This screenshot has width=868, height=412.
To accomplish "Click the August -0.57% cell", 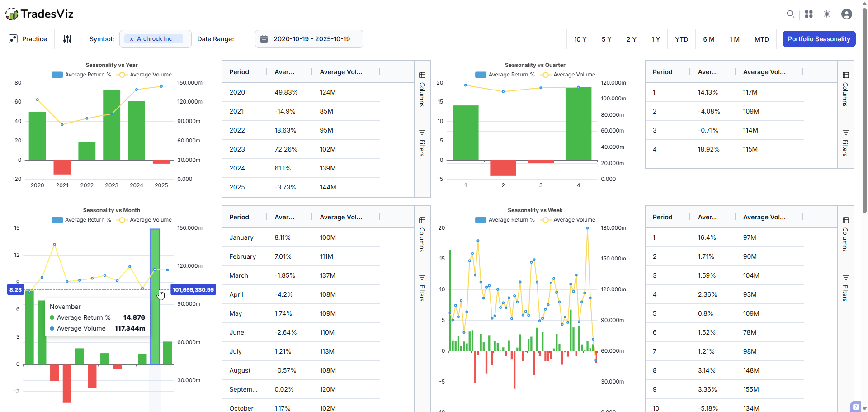I will pyautogui.click(x=285, y=370).
